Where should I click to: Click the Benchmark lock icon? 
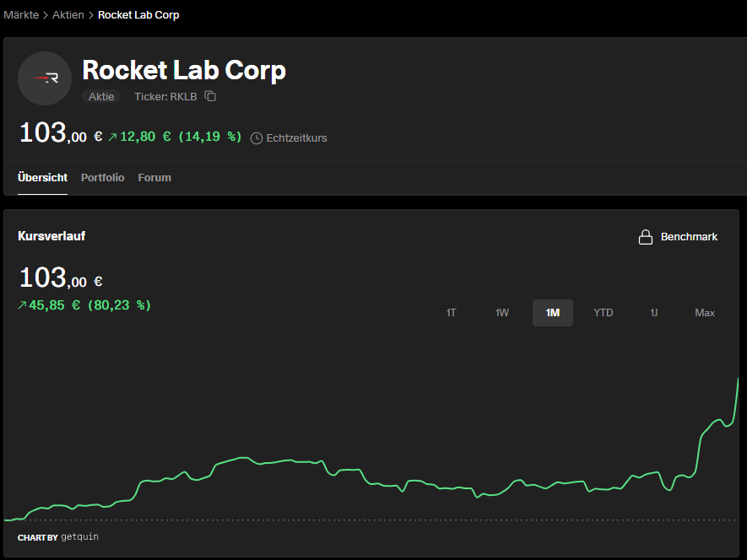[x=646, y=237]
